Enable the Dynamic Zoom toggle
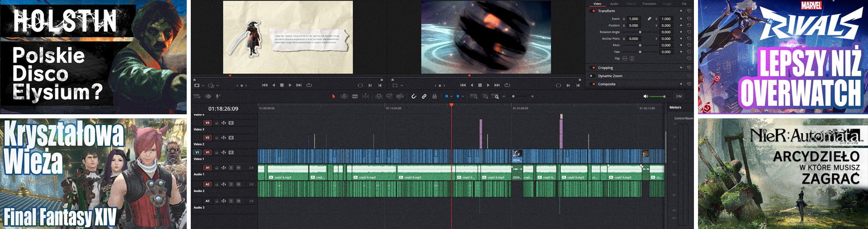The height and width of the screenshot is (229, 868). pyautogui.click(x=592, y=76)
